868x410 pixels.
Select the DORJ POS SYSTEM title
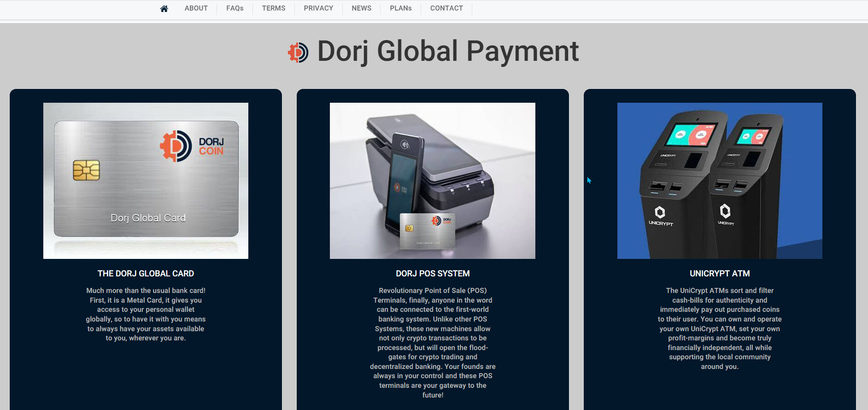(x=433, y=274)
